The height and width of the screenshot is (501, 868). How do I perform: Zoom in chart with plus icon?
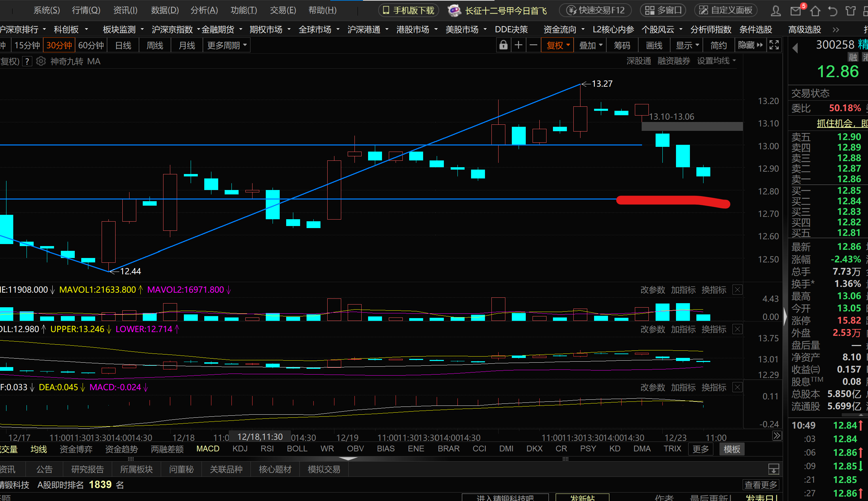[518, 45]
